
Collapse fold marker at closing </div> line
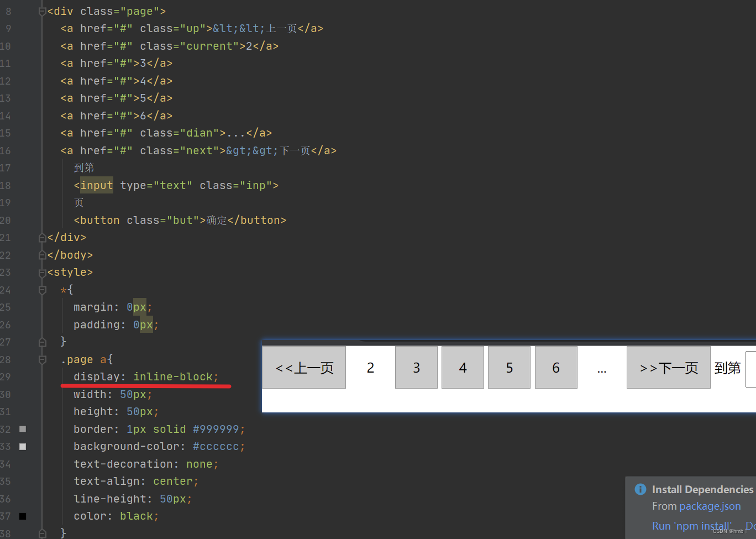pos(43,238)
